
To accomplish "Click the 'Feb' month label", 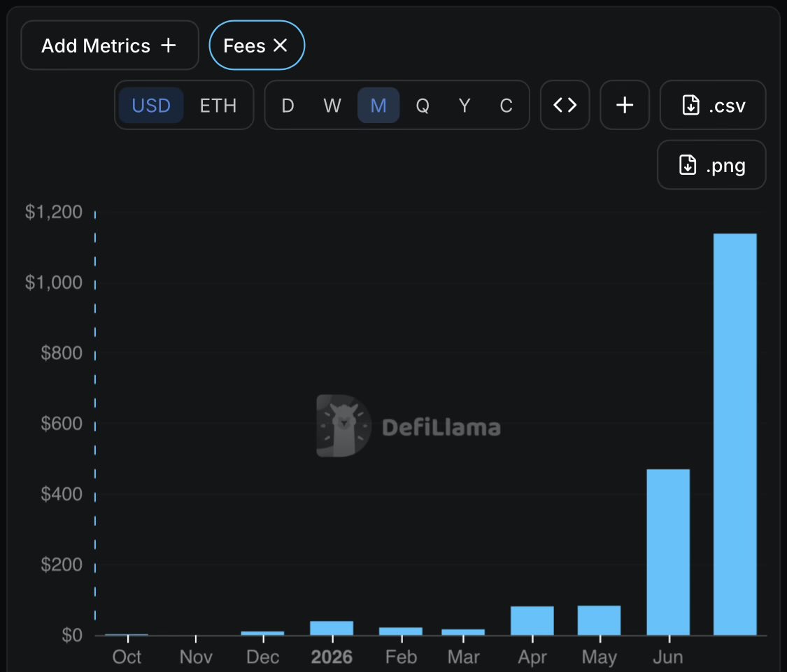I will tap(401, 657).
